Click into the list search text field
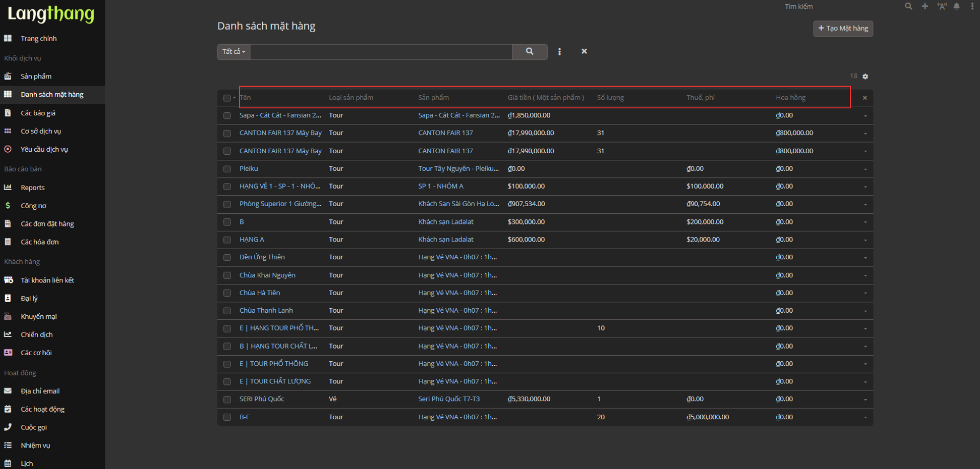Viewport: 980px width, 469px height. point(381,52)
